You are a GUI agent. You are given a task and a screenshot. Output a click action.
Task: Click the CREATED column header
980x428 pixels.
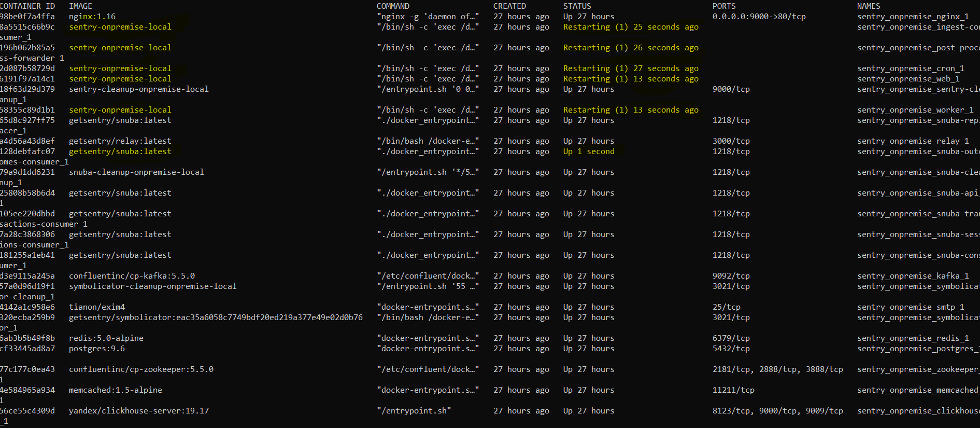pyautogui.click(x=509, y=6)
